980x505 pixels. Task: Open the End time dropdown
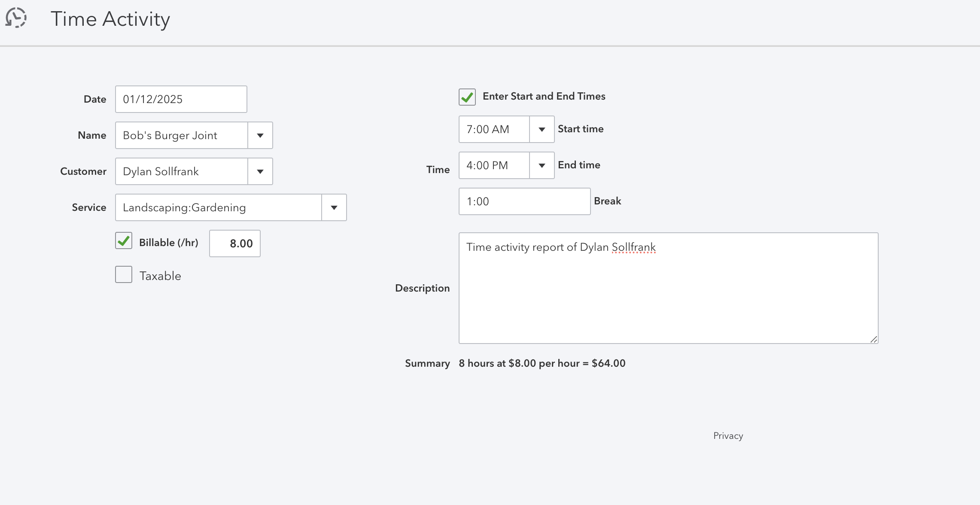[x=542, y=166]
